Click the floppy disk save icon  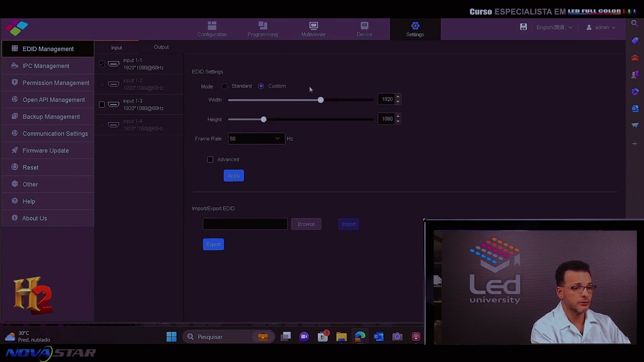click(x=523, y=27)
